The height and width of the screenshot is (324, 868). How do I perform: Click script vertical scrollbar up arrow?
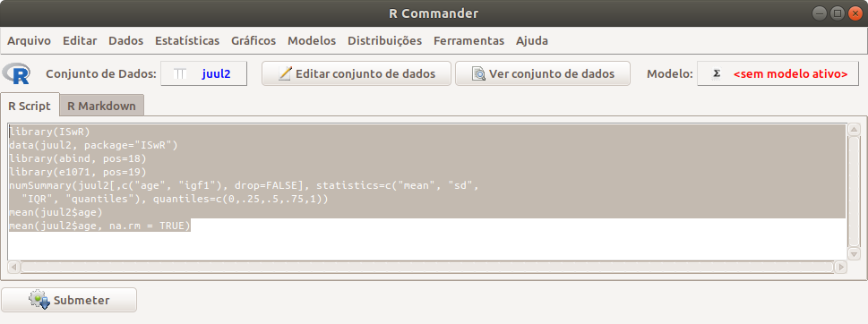[854, 130]
